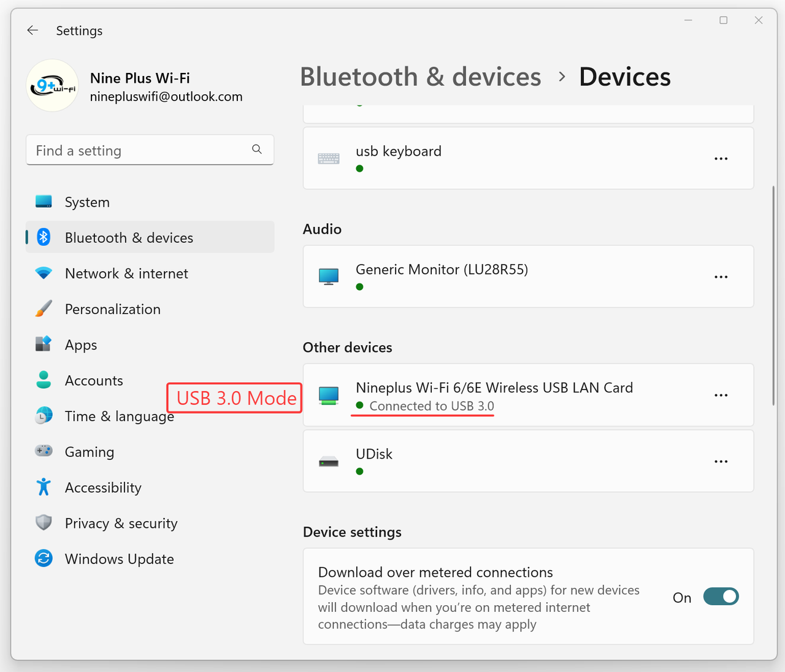Click the Settings window title
The height and width of the screenshot is (672, 785).
tap(79, 31)
